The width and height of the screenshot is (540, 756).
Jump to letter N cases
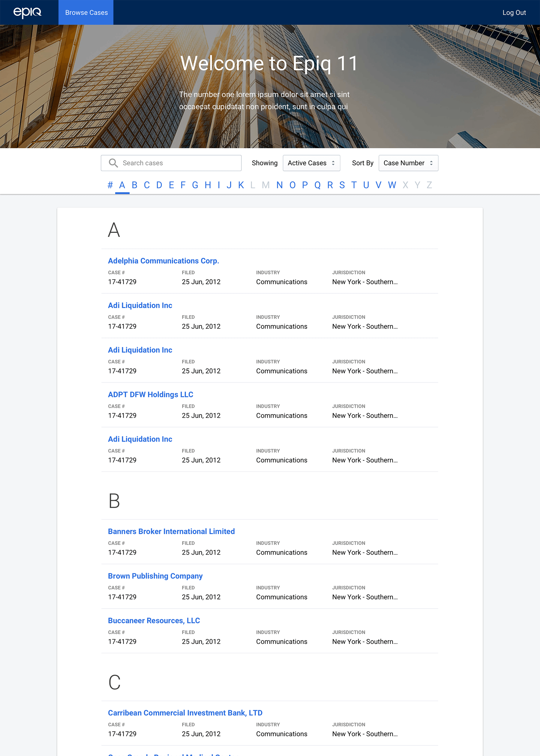(x=279, y=185)
